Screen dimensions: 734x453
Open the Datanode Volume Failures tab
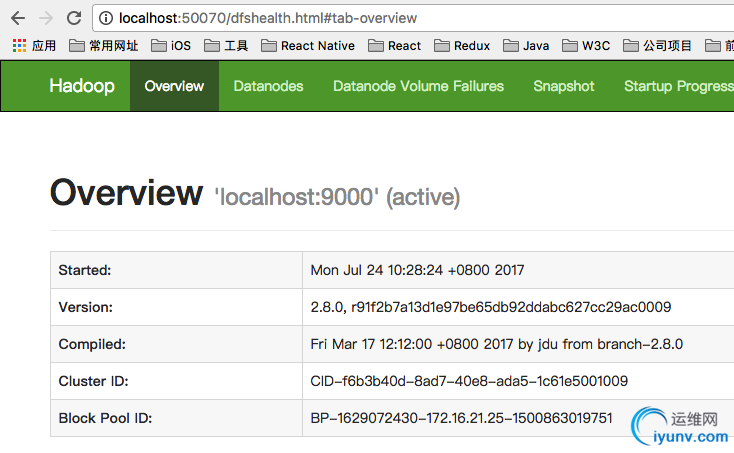[418, 86]
